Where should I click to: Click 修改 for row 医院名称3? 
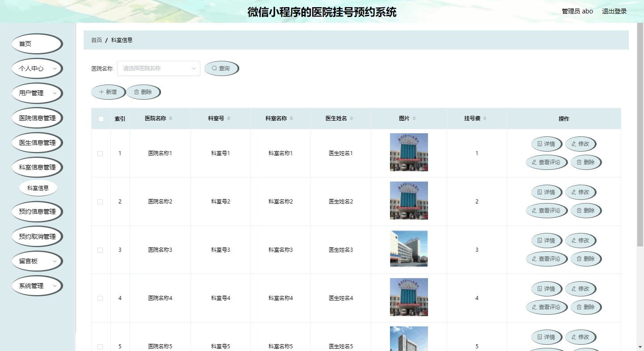(x=580, y=241)
